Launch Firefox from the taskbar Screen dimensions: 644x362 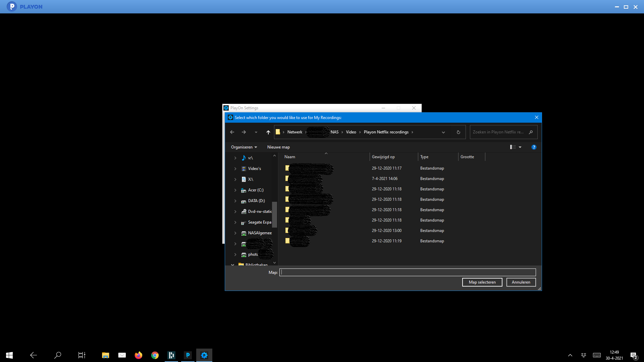point(139,355)
